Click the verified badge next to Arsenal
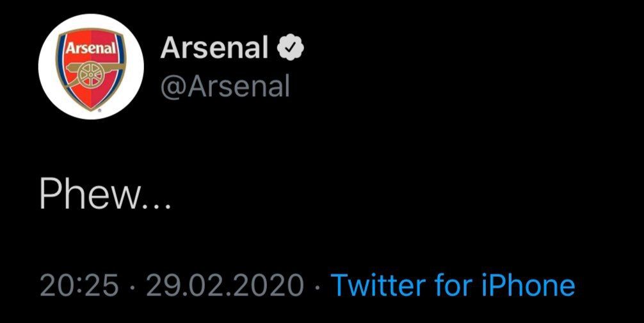 [291, 47]
